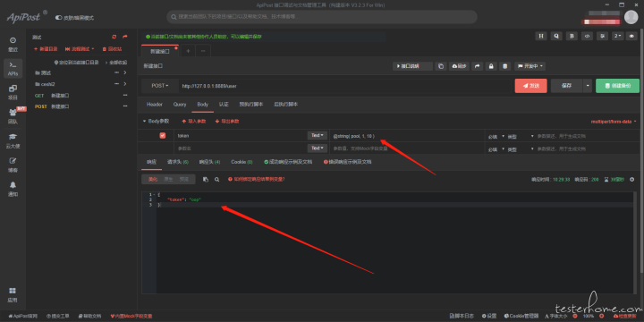The height and width of the screenshot is (322, 644).
Task: Open the 团队 (team) sidebar section
Action: click(13, 116)
